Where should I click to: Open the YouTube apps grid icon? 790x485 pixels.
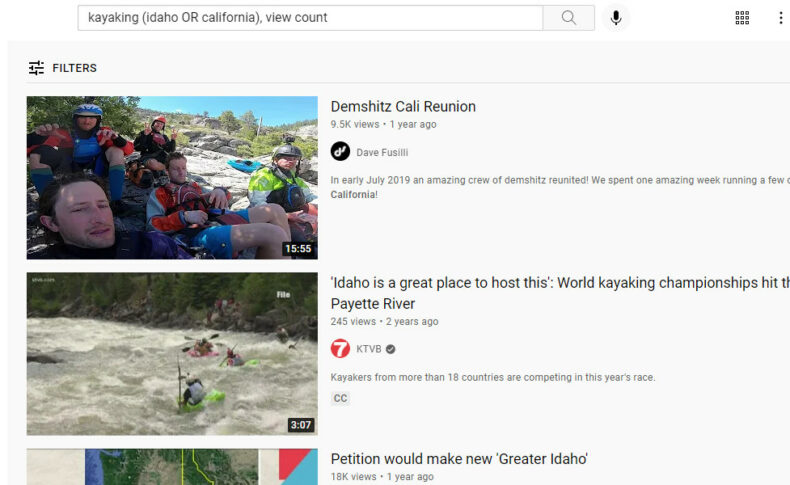(x=742, y=18)
